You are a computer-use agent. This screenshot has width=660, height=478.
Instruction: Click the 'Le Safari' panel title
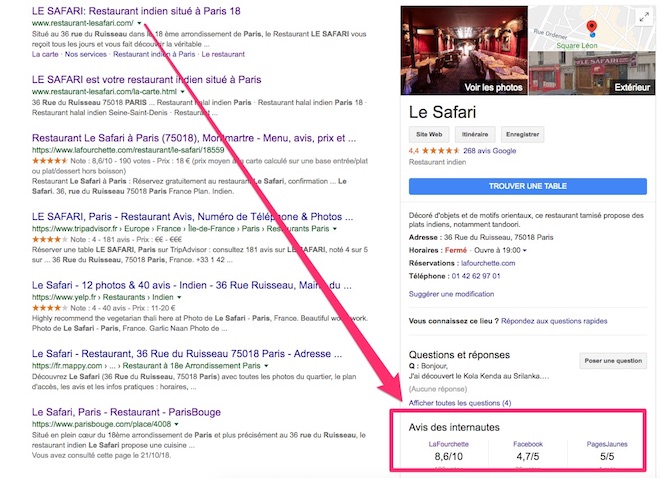click(x=442, y=112)
